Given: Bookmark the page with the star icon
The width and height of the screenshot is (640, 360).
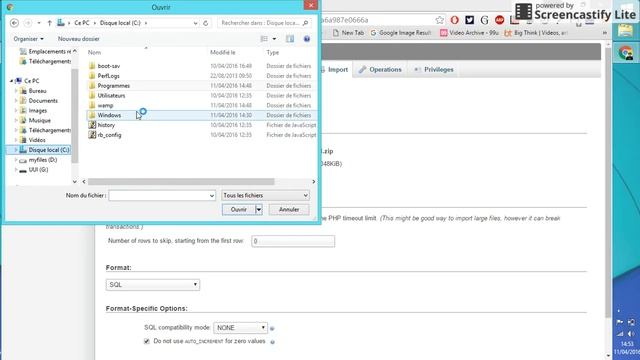Looking at the screenshot, I should click(439, 20).
